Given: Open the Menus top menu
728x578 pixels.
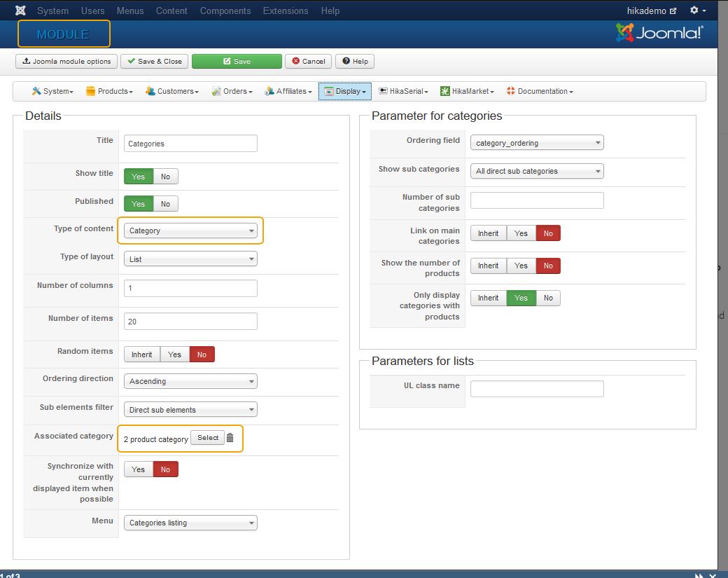Looking at the screenshot, I should (x=130, y=11).
